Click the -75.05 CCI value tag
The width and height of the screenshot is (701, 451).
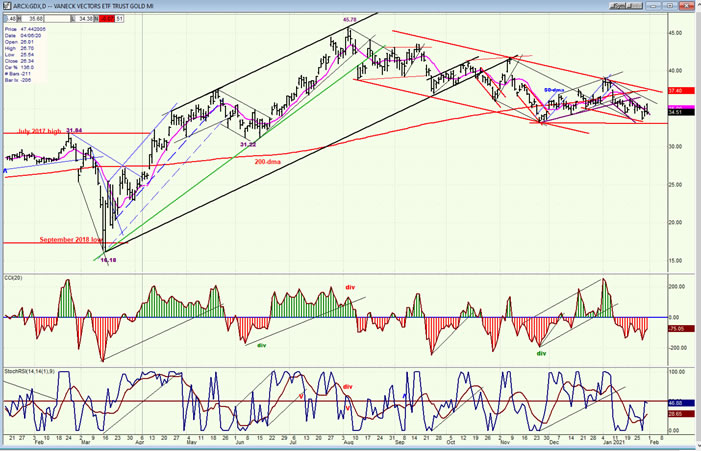coord(681,329)
